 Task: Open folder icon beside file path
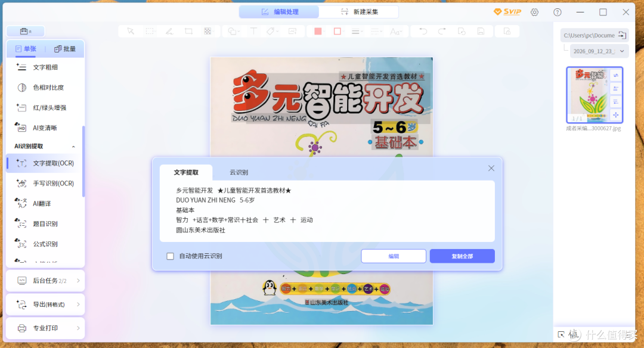point(622,35)
